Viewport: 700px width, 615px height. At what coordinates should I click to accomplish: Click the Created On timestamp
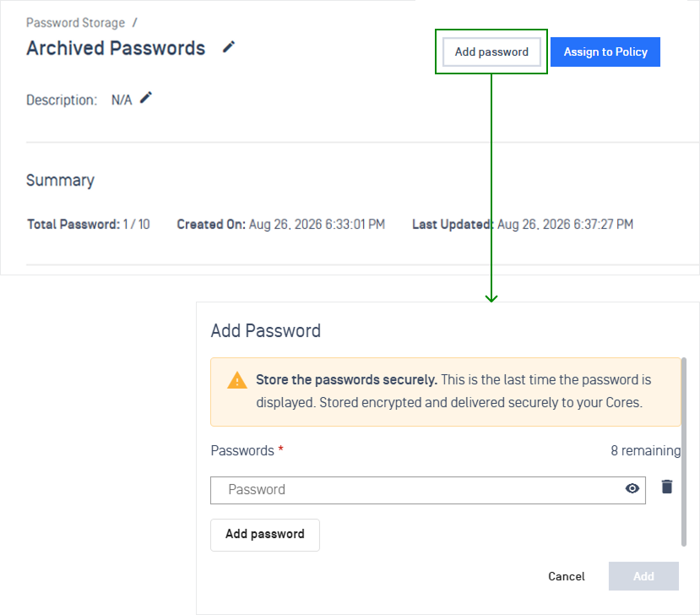click(x=281, y=224)
